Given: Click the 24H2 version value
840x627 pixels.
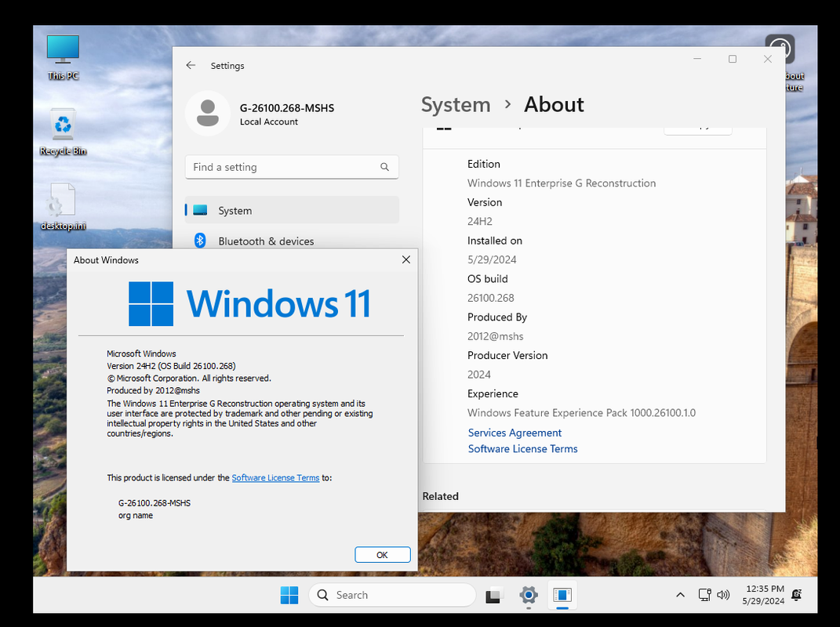Looking at the screenshot, I should pos(480,221).
